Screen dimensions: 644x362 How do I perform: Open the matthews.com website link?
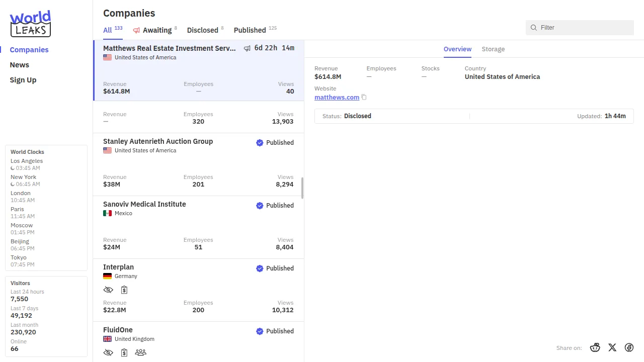click(337, 98)
